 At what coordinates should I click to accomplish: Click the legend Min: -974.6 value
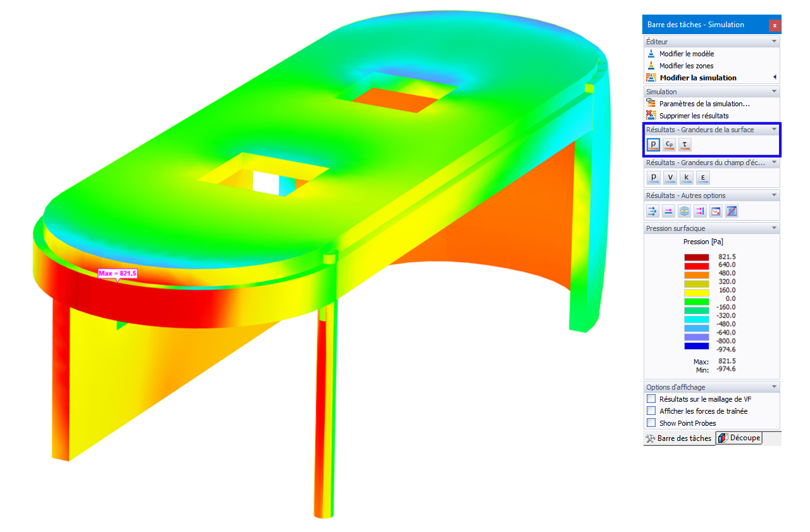click(726, 369)
